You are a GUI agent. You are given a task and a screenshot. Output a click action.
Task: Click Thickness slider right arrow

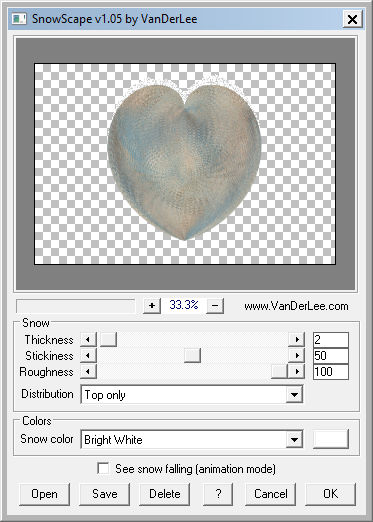(x=296, y=340)
